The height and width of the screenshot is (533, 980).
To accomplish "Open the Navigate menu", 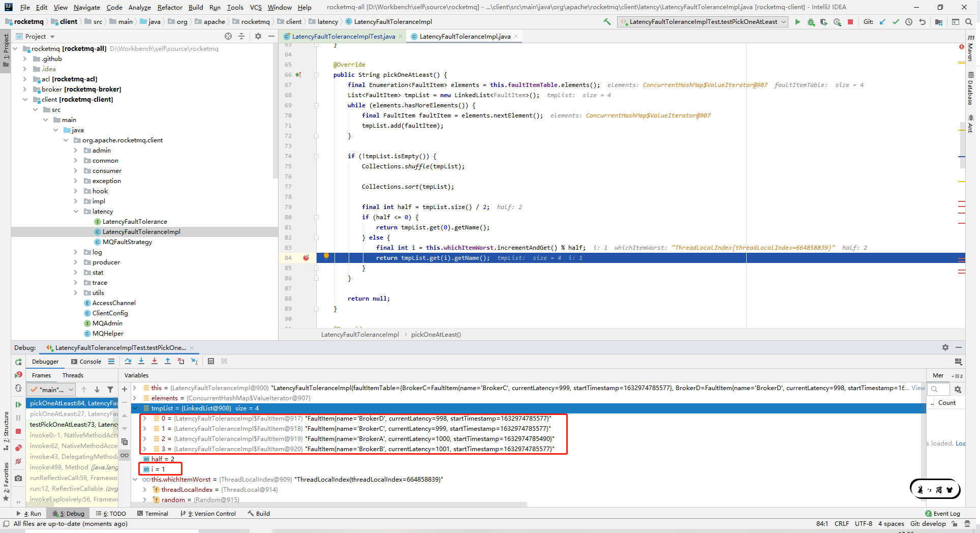I will [86, 7].
